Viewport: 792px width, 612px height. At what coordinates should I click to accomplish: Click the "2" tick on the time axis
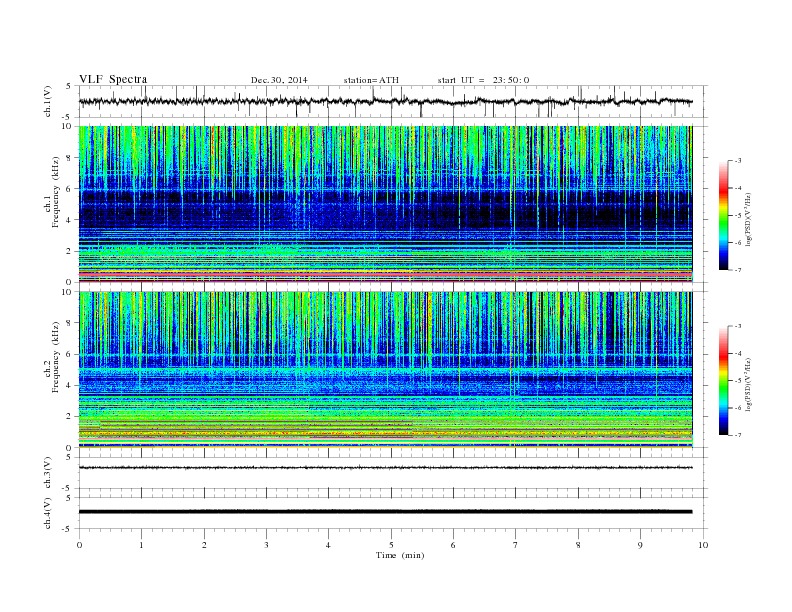204,545
